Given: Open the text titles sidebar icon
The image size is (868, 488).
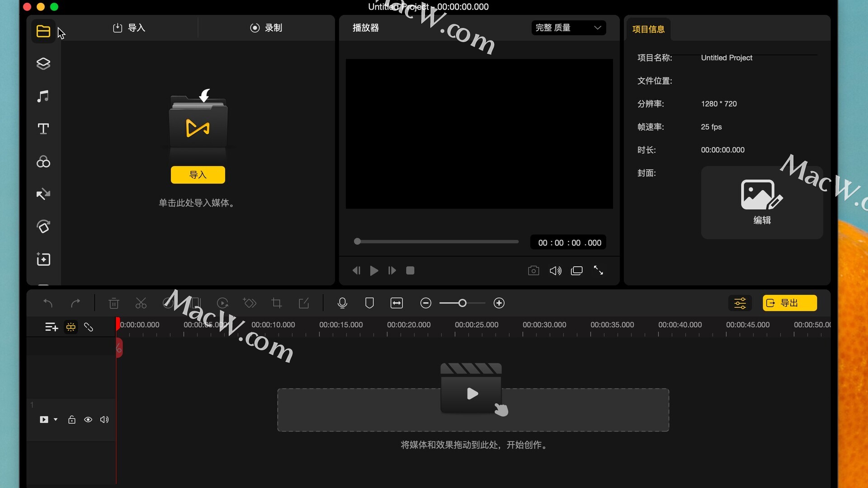Looking at the screenshot, I should 43,129.
